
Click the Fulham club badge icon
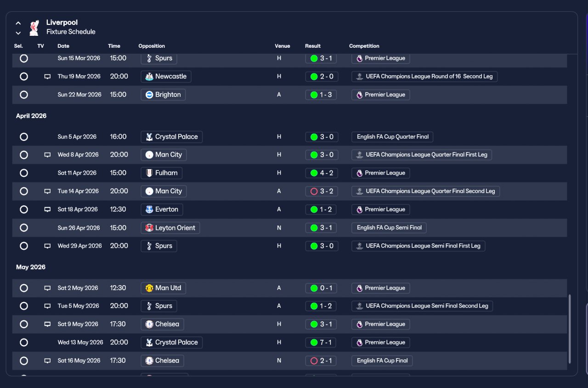pos(149,173)
